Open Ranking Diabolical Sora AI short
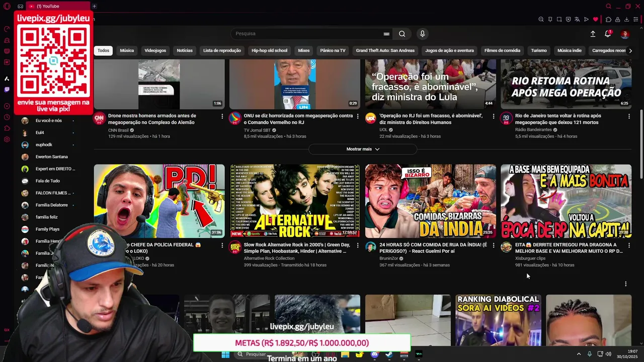Screen dimensions: 644x362 pos(499,320)
